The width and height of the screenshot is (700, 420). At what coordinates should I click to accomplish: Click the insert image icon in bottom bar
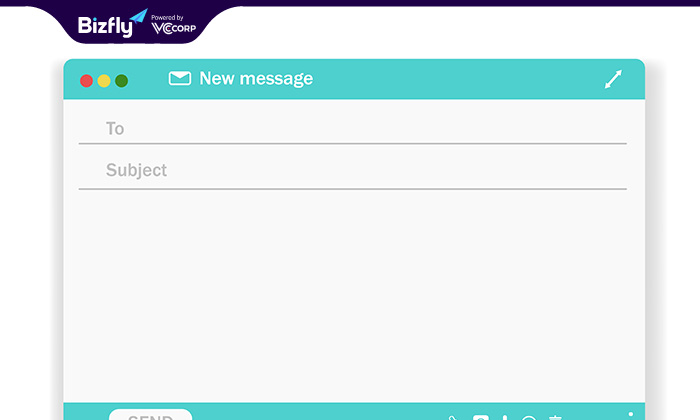point(481,417)
